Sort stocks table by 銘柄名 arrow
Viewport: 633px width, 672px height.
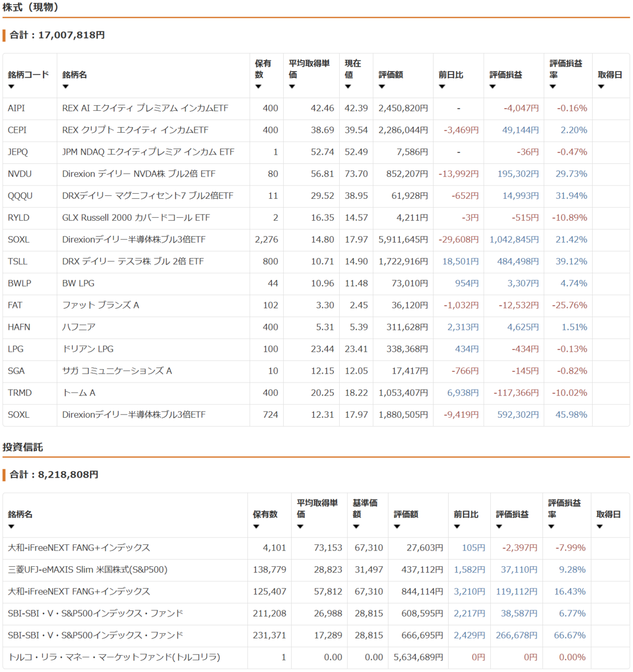tap(65, 87)
